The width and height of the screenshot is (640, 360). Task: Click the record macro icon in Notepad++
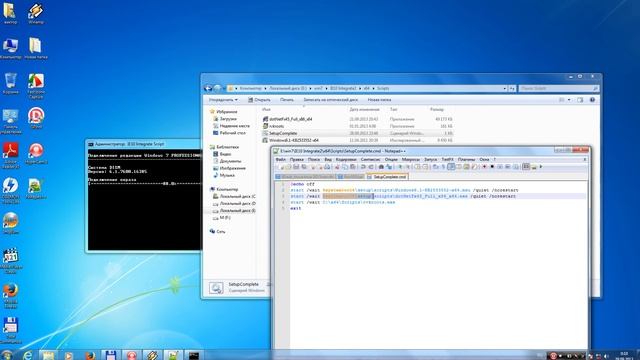[484, 167]
